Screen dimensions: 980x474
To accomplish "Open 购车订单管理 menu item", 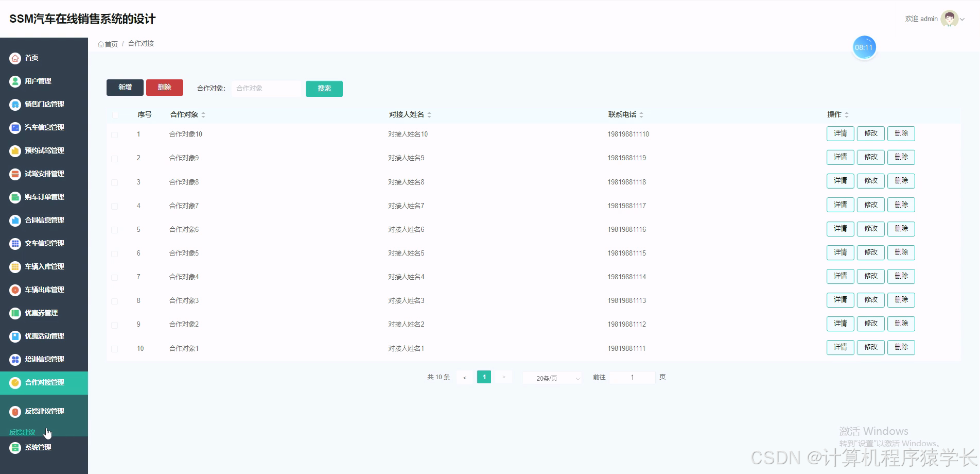I will (44, 197).
